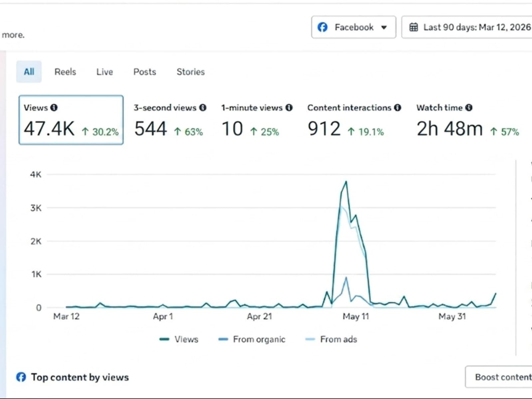This screenshot has height=399, width=532.
Task: Select the Watch time metric 2h 48m
Action: tap(468, 120)
